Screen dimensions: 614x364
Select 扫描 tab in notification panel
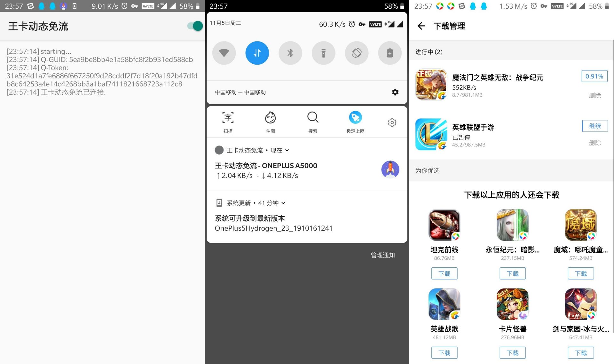(x=229, y=122)
